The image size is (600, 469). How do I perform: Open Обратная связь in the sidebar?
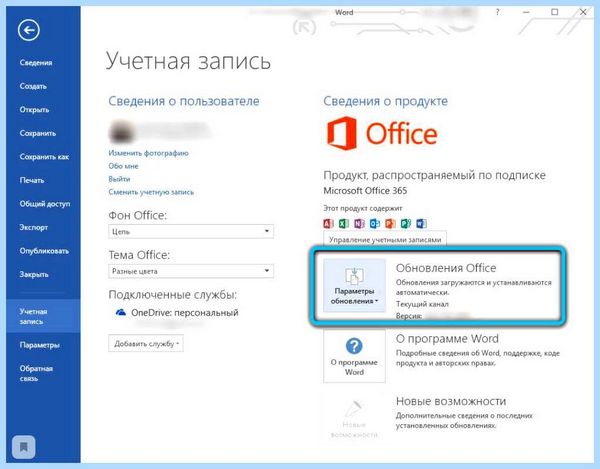36,373
